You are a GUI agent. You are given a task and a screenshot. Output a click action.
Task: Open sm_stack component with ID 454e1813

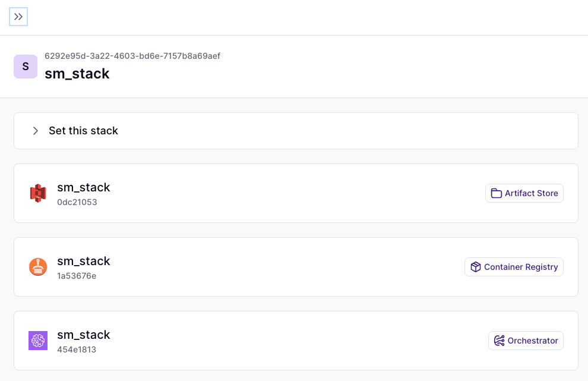84,335
